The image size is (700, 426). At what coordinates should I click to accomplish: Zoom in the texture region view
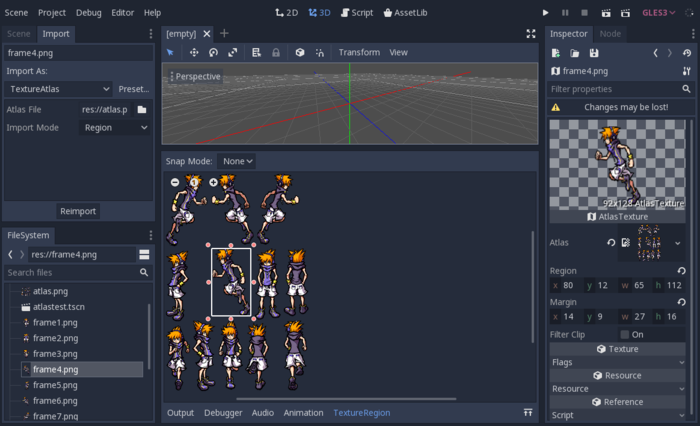[x=213, y=182]
